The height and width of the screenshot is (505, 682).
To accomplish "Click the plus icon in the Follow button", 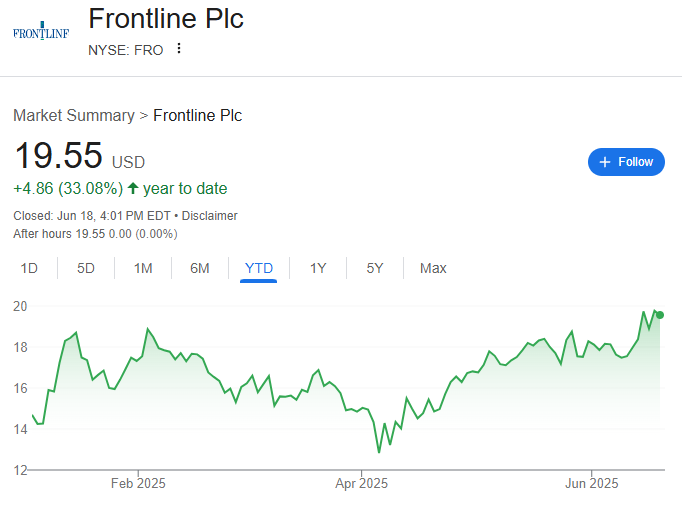I will coord(605,162).
